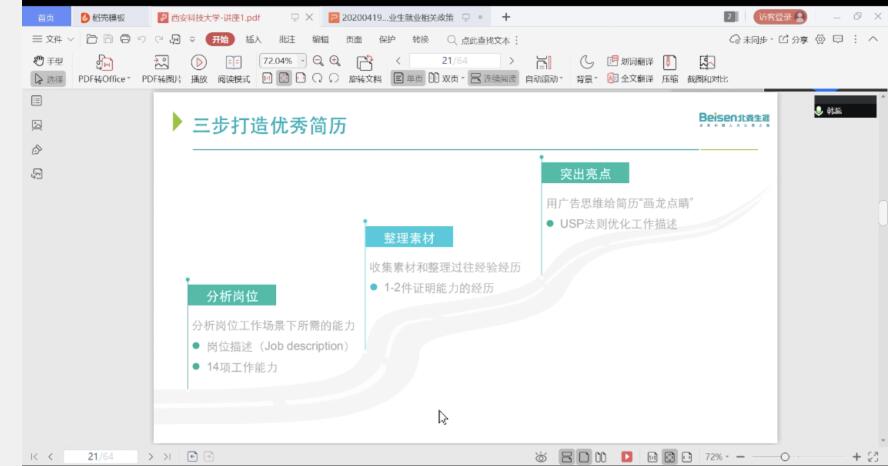Open thumbnail panel in left sidebar
Viewport: 888px width, 466px height.
tap(37, 125)
